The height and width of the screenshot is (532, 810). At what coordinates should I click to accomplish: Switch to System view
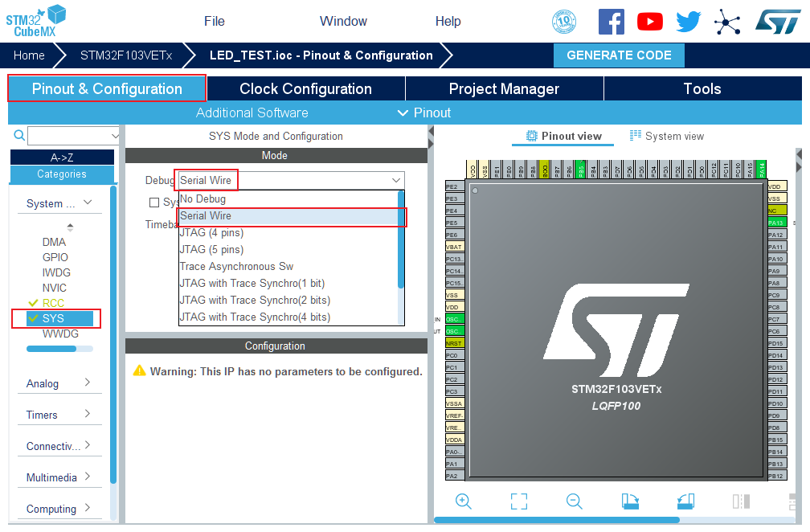[667, 136]
